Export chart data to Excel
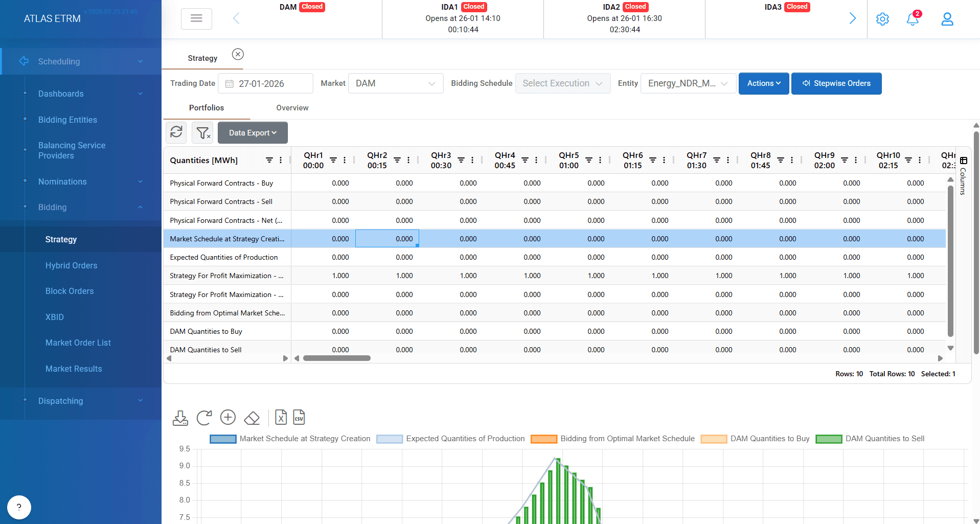The width and height of the screenshot is (980, 524). coord(281,418)
